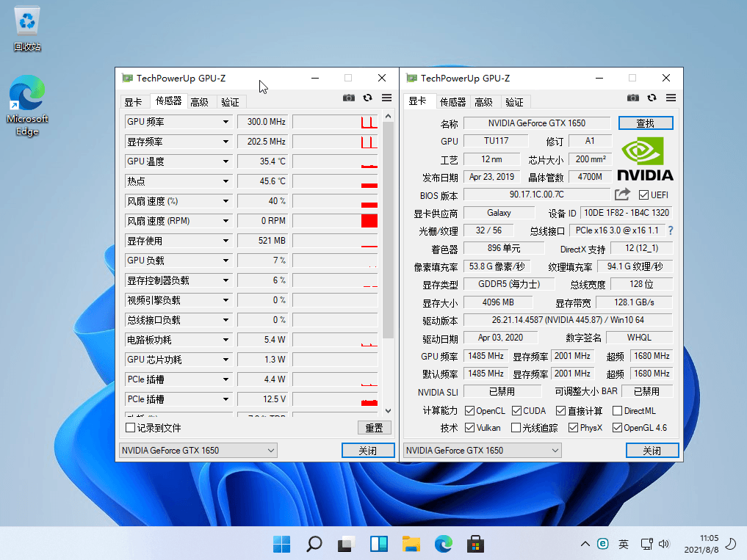Open clock and date 11:05 on taskbar
Screen dimensions: 747x560
701,544
